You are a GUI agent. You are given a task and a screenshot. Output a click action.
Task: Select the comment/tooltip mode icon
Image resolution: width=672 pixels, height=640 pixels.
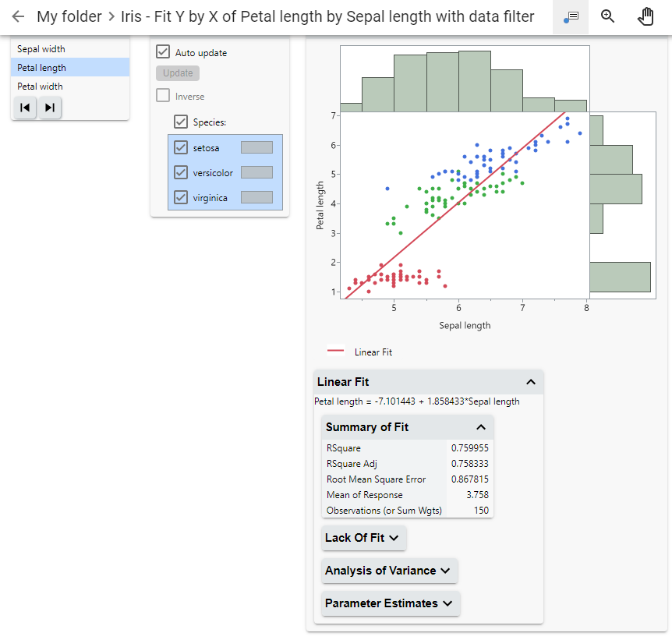click(x=571, y=16)
